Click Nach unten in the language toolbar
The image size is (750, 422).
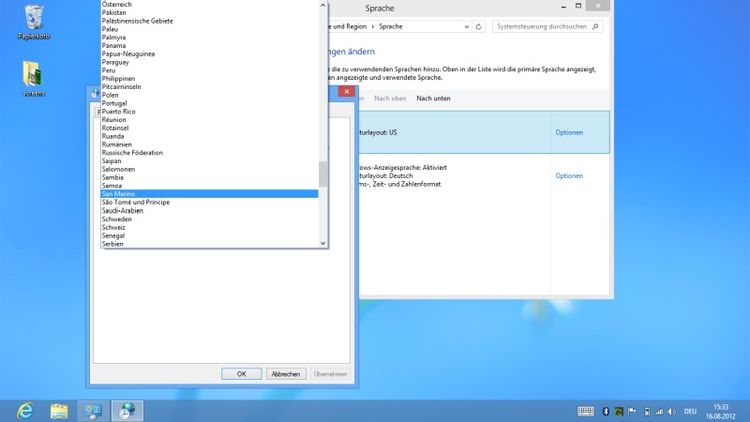click(433, 98)
